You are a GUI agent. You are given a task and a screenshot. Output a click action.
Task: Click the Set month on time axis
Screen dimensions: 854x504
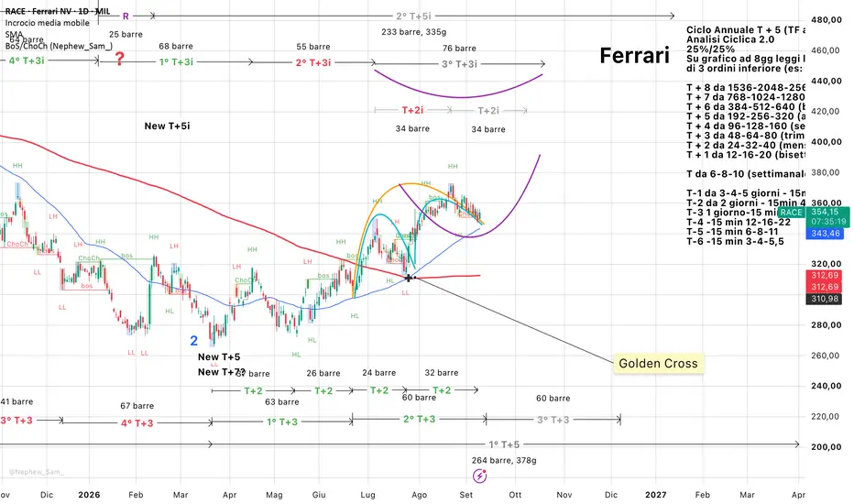pyautogui.click(x=466, y=495)
